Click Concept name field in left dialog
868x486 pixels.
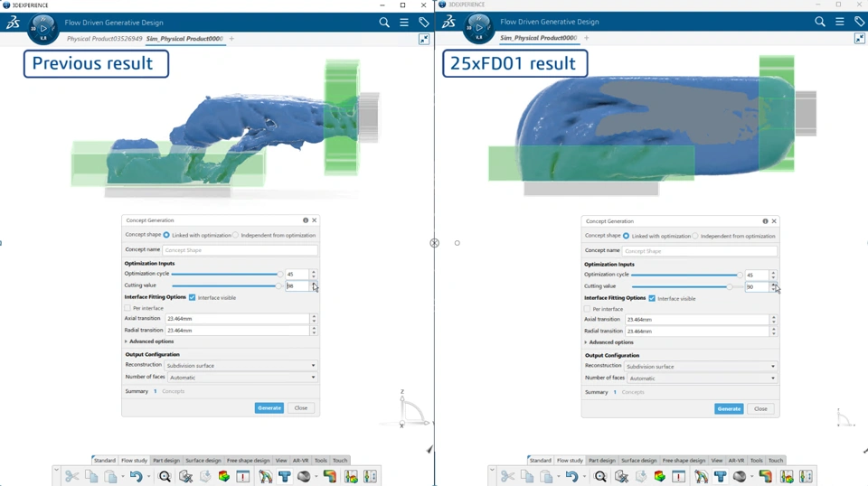coord(241,250)
